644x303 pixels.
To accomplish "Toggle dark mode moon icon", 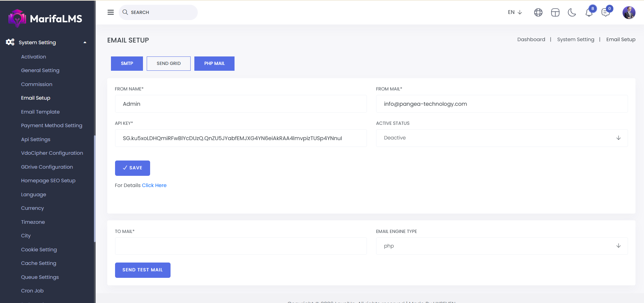I will pyautogui.click(x=572, y=13).
